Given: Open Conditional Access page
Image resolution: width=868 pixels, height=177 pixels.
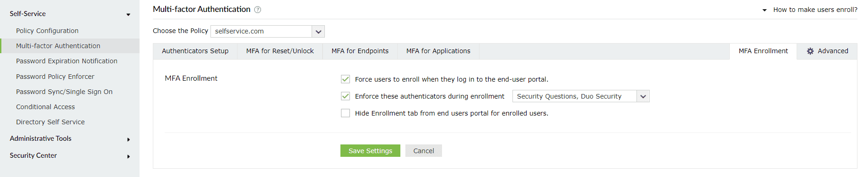Looking at the screenshot, I should pyautogui.click(x=45, y=107).
